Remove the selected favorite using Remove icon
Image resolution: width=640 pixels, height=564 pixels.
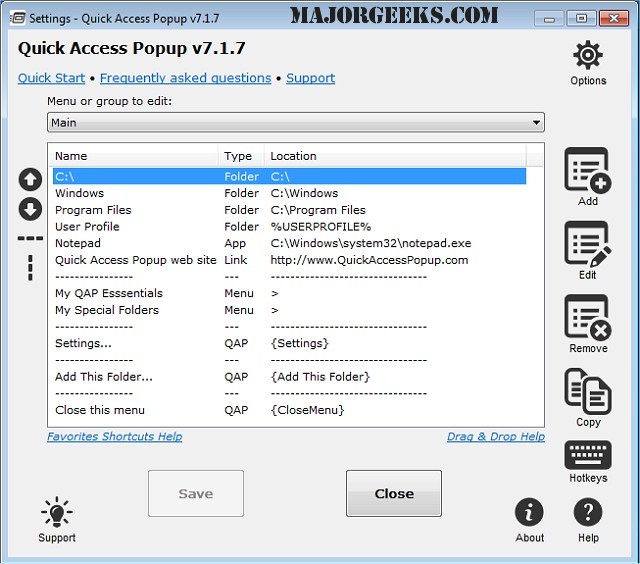point(587,318)
